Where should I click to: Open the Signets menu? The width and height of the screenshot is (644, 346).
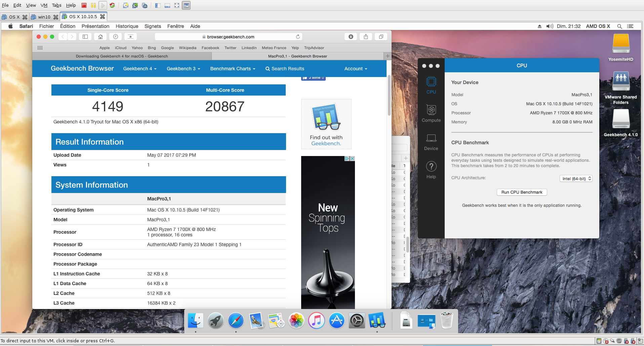153,26
